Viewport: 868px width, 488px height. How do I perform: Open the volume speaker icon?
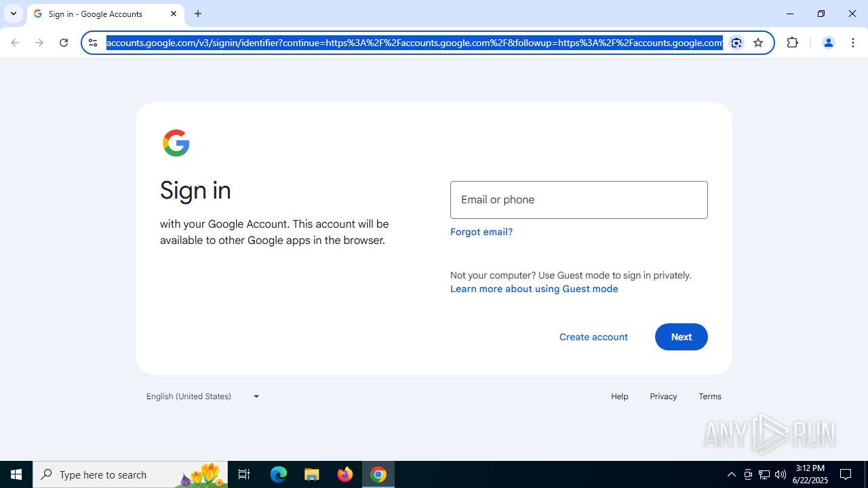point(781,474)
